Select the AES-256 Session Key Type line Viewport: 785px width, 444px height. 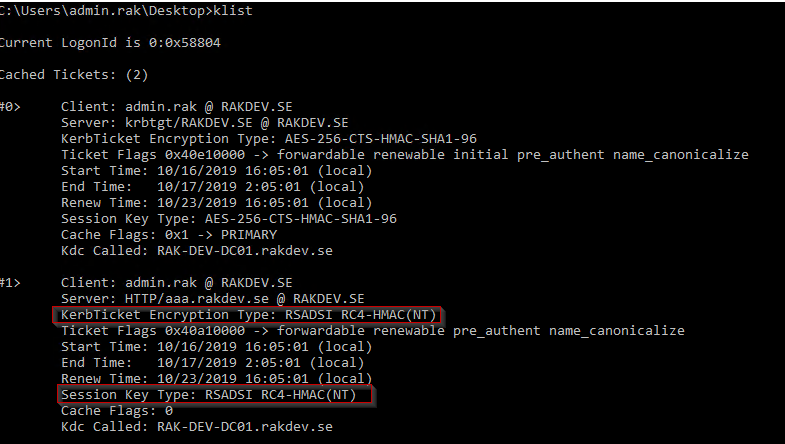point(229,218)
